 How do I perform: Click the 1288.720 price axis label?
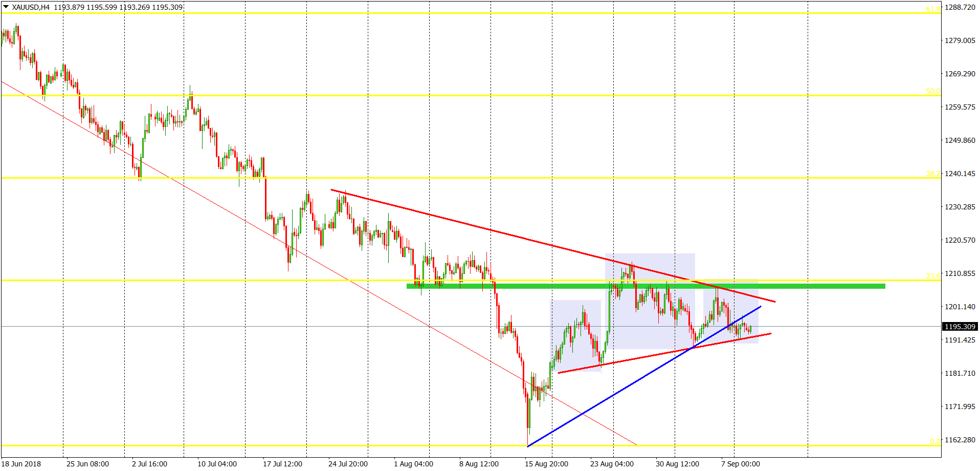point(960,7)
